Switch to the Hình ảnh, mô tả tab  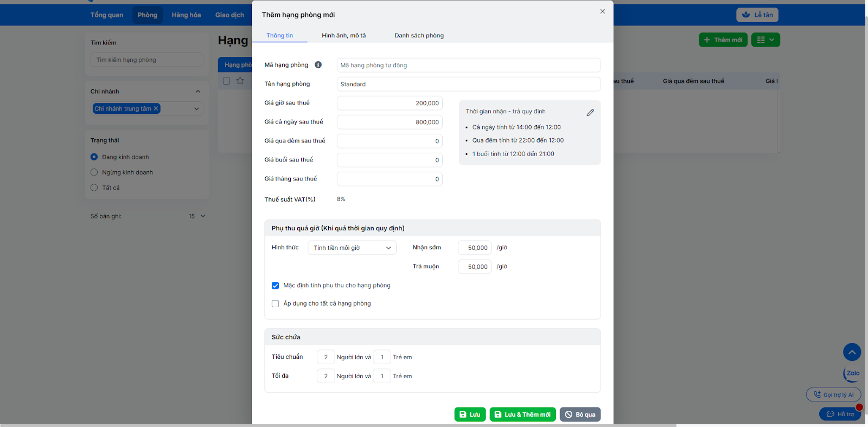[x=343, y=36]
